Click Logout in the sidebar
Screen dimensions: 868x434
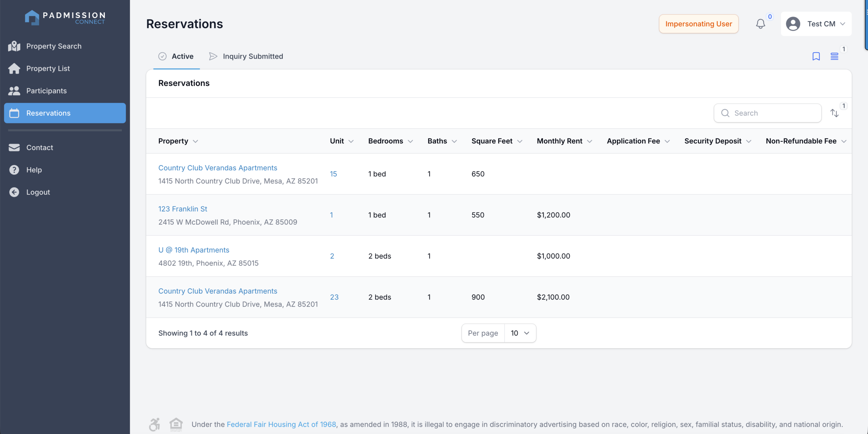(x=38, y=192)
